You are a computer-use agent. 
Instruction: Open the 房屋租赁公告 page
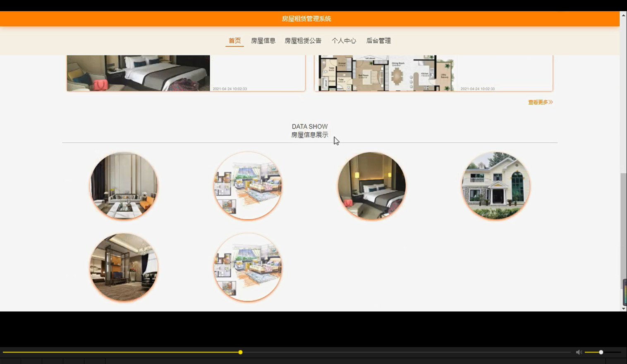point(303,41)
